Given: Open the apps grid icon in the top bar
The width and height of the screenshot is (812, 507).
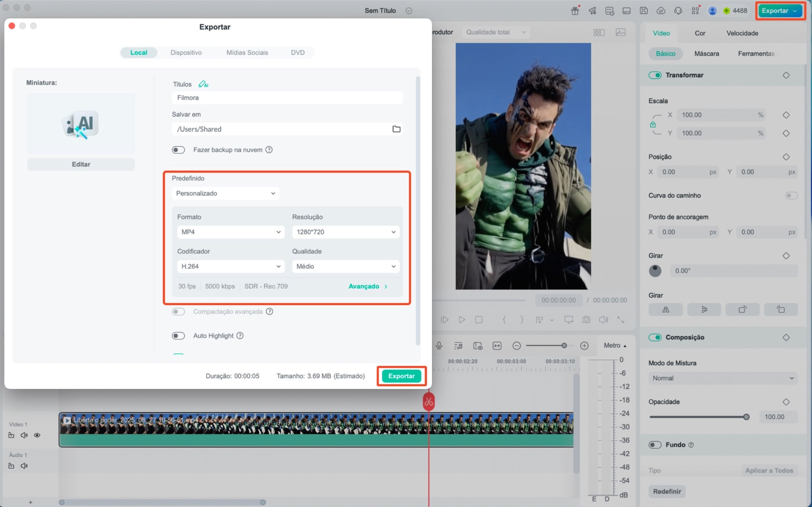Looking at the screenshot, I should pos(695,11).
